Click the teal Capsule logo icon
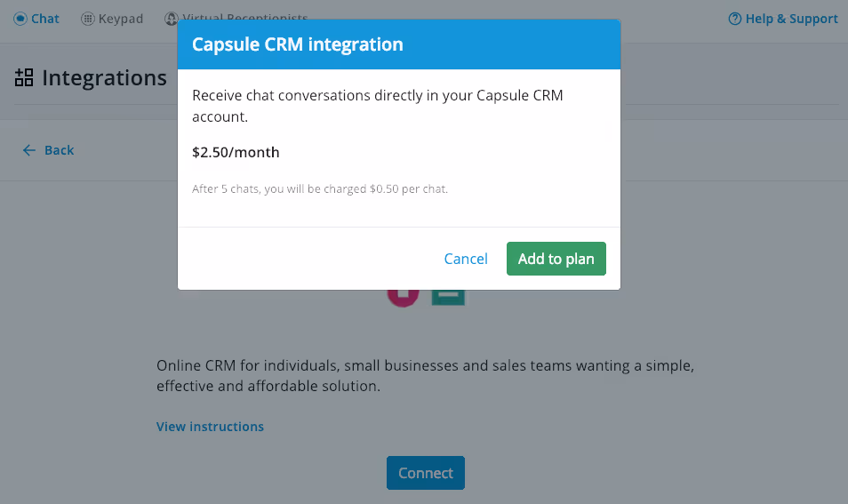848x504 pixels. [448, 296]
